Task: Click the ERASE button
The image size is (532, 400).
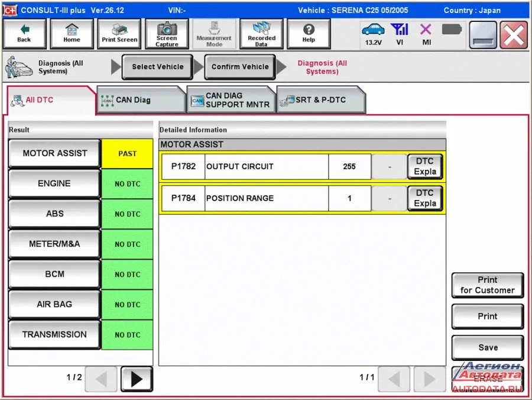Action: tap(488, 379)
